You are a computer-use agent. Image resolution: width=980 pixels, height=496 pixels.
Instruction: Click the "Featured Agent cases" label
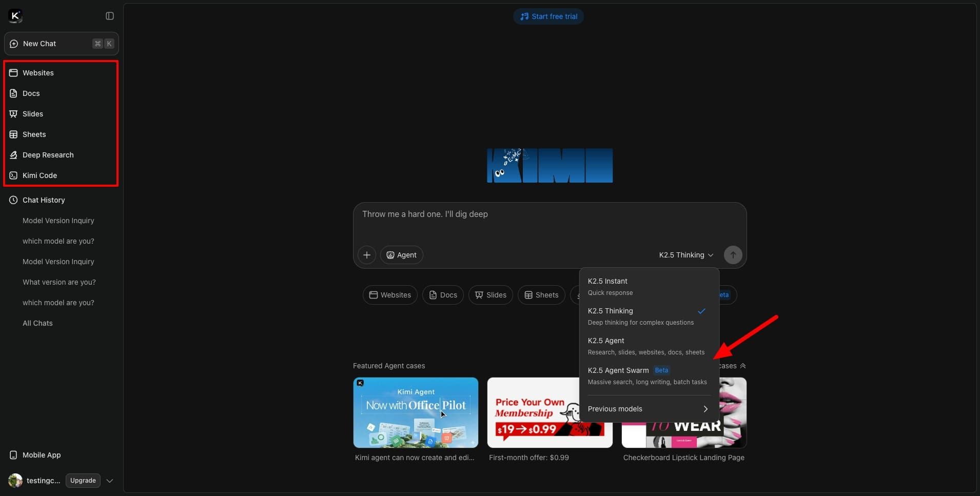[x=389, y=366]
